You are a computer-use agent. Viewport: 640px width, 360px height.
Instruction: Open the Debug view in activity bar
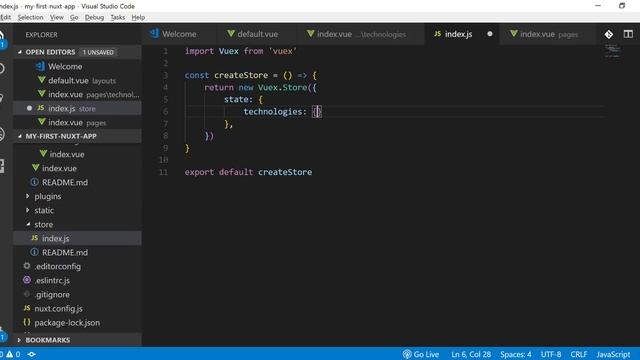point(2,134)
